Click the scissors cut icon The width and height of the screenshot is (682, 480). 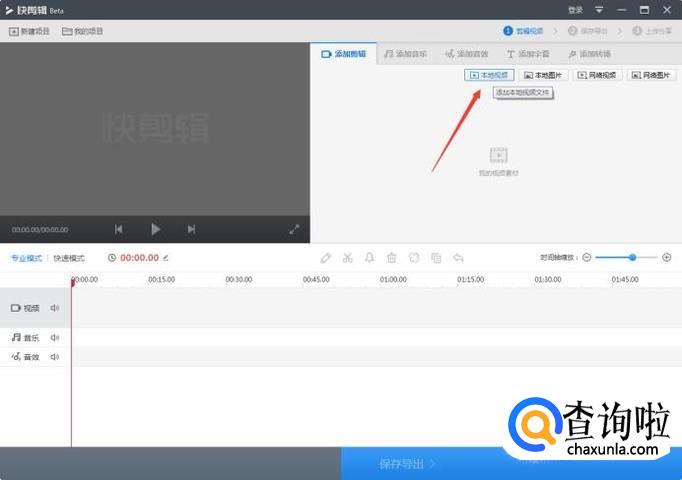pyautogui.click(x=347, y=258)
